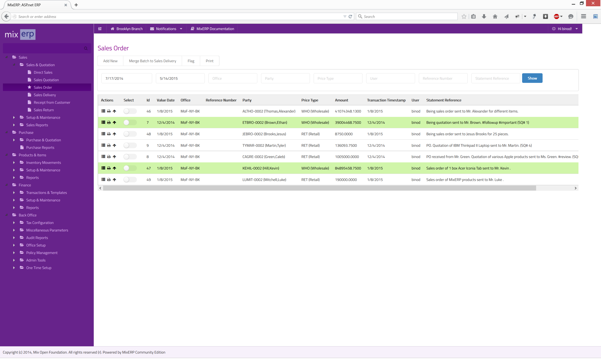
Task: Focus the Party filter input field
Action: point(285,78)
